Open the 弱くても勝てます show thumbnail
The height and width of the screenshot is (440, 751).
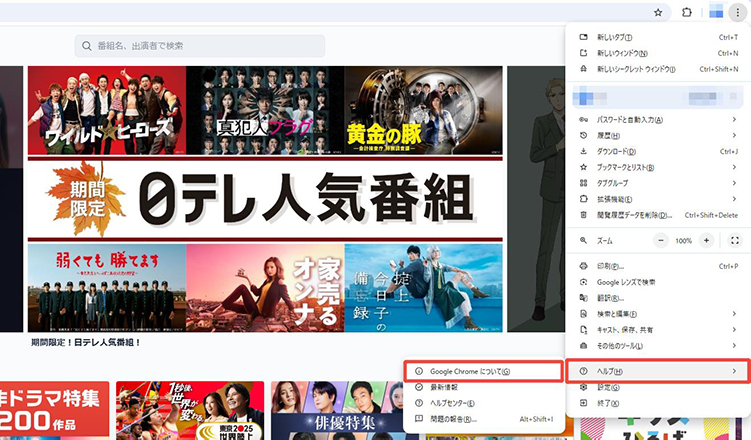point(107,288)
